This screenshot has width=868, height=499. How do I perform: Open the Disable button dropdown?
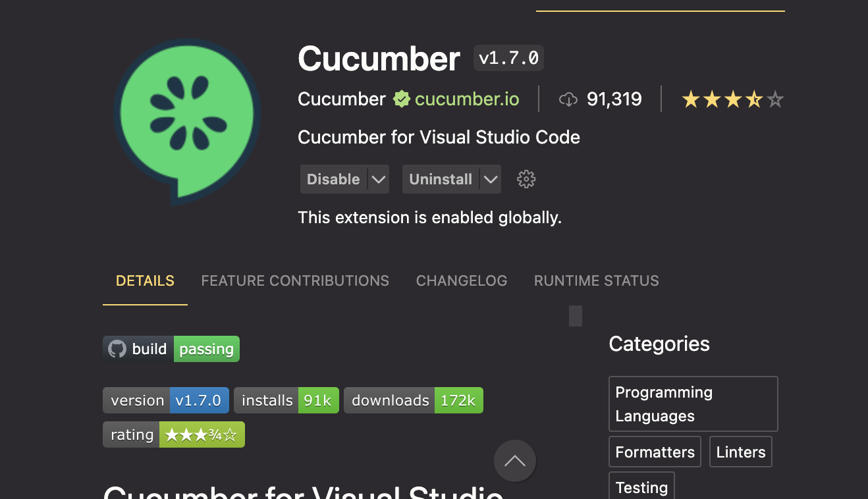379,178
